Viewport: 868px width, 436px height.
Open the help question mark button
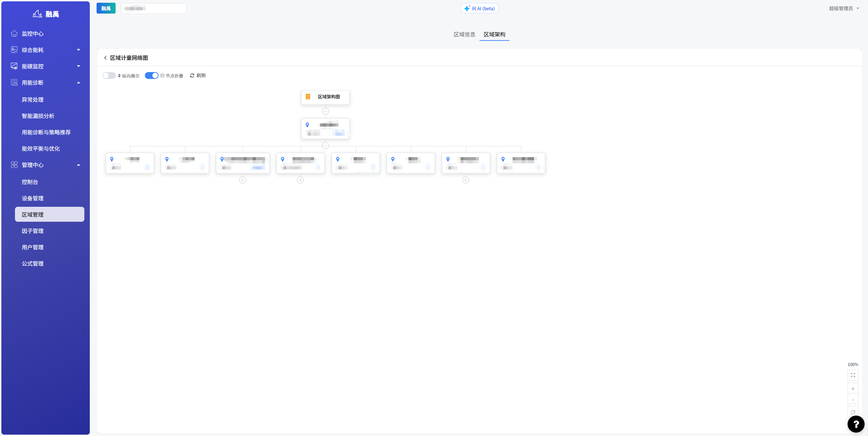pyautogui.click(x=856, y=424)
